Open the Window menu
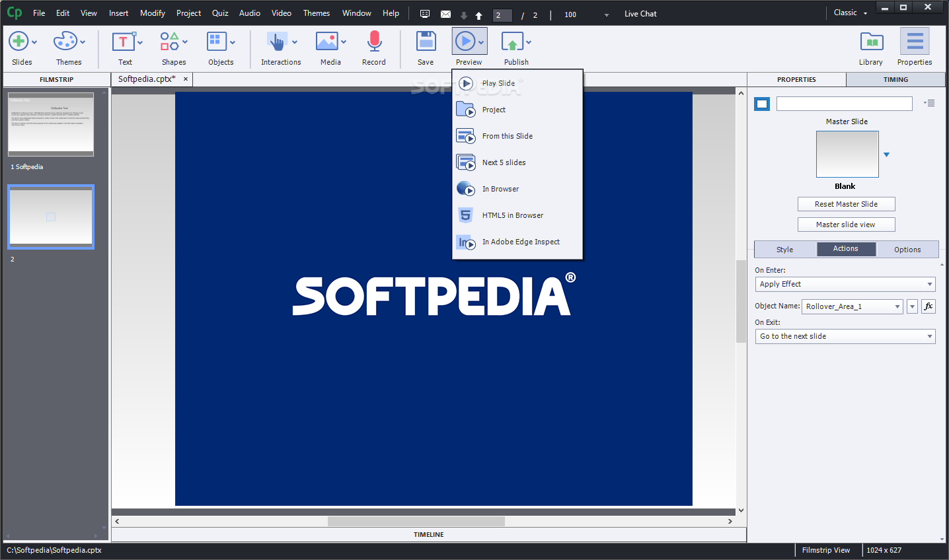 pos(357,13)
